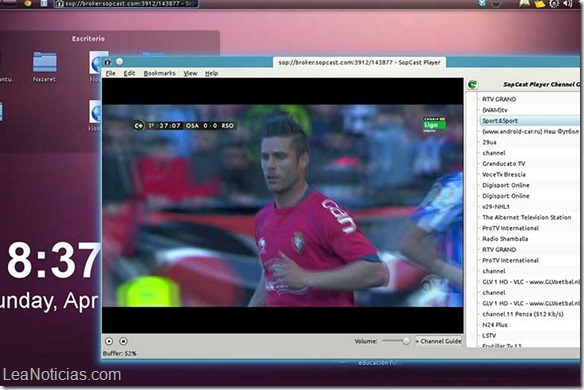Click the football video playback area
584x390 pixels.
tap(283, 206)
